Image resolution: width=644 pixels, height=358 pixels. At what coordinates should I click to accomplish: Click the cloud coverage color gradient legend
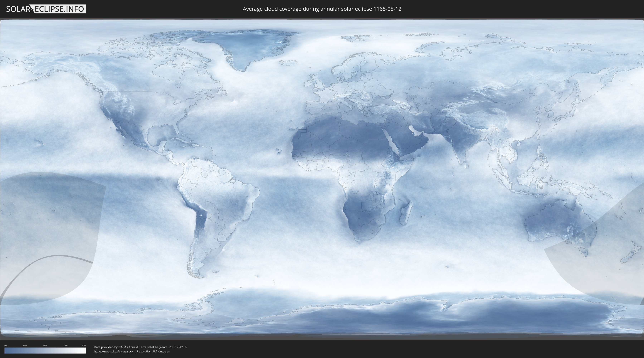tap(45, 350)
